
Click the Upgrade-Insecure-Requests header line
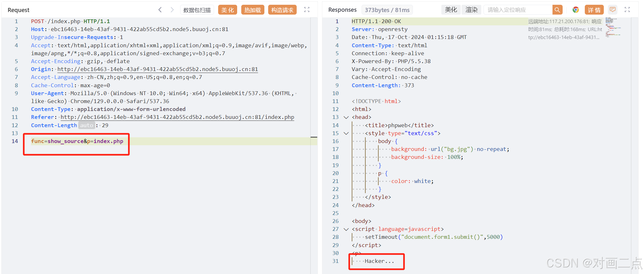77,37
